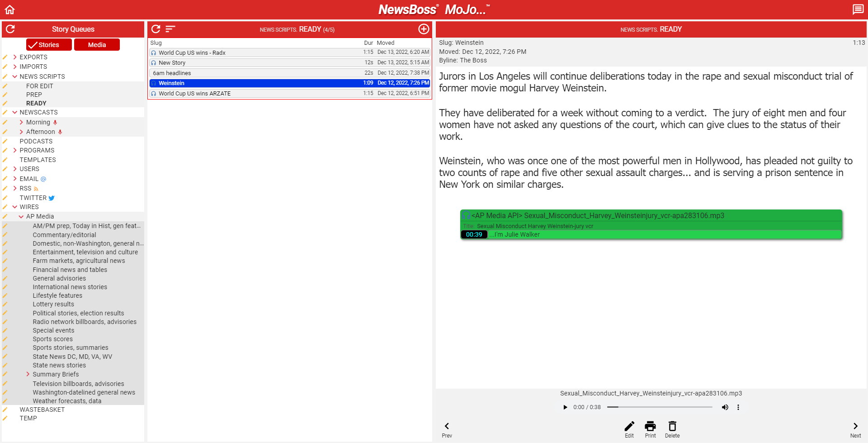868x443 pixels.
Task: Add a new story with plus icon
Action: coord(424,29)
